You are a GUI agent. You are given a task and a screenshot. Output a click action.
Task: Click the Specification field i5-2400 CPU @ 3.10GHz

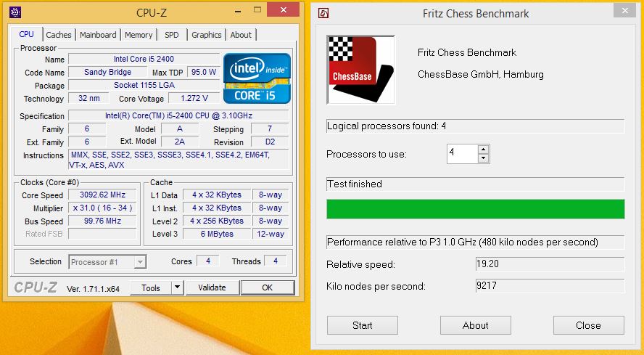coord(178,115)
